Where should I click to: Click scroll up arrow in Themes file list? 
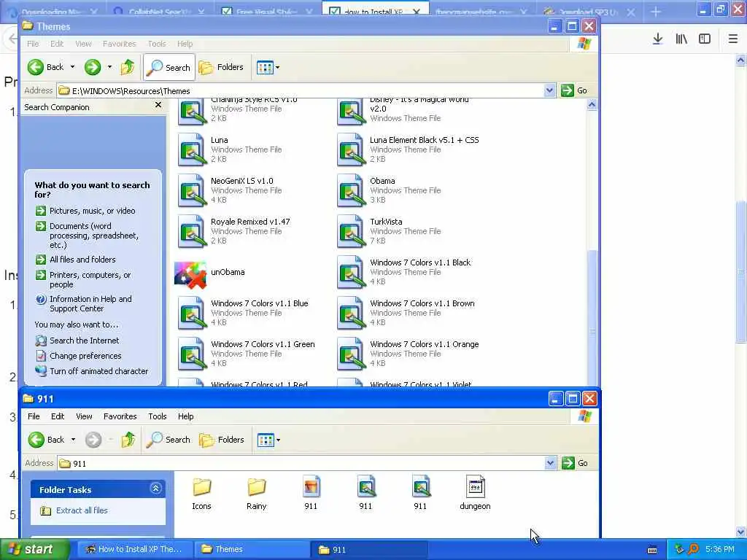tap(592, 105)
